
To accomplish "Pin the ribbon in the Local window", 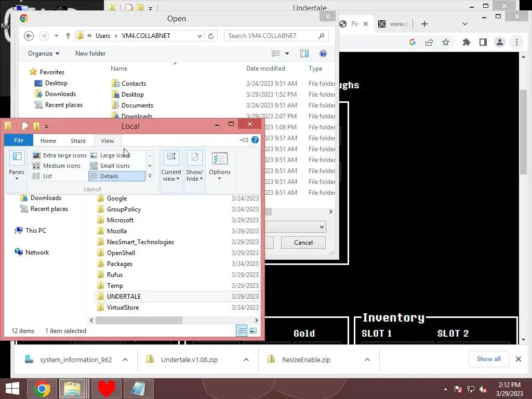I will click(244, 140).
